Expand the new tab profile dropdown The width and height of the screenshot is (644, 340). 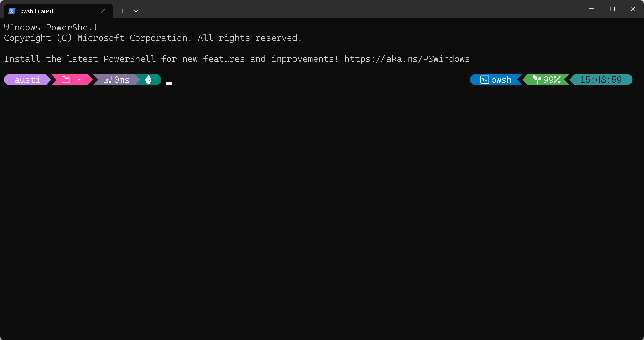click(136, 11)
